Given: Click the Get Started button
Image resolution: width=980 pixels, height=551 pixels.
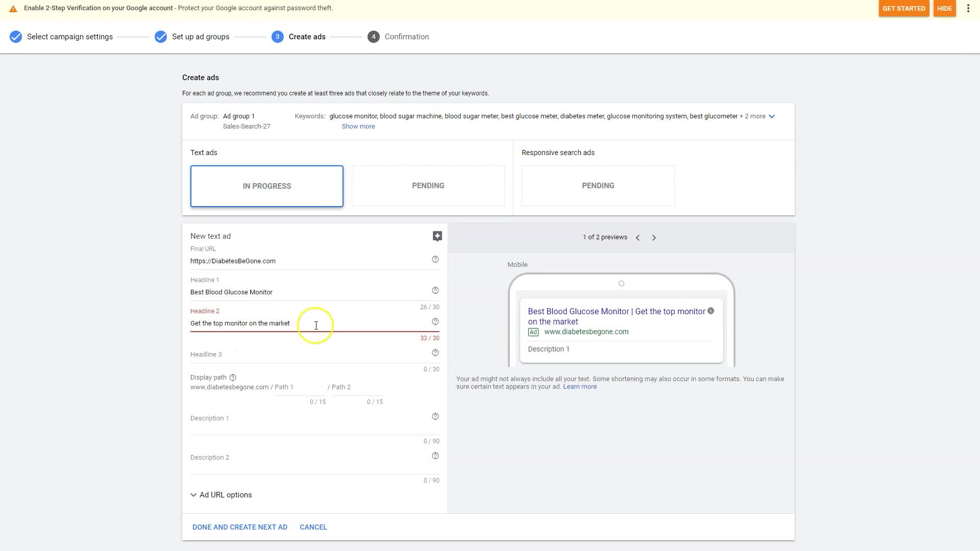Looking at the screenshot, I should [x=903, y=9].
